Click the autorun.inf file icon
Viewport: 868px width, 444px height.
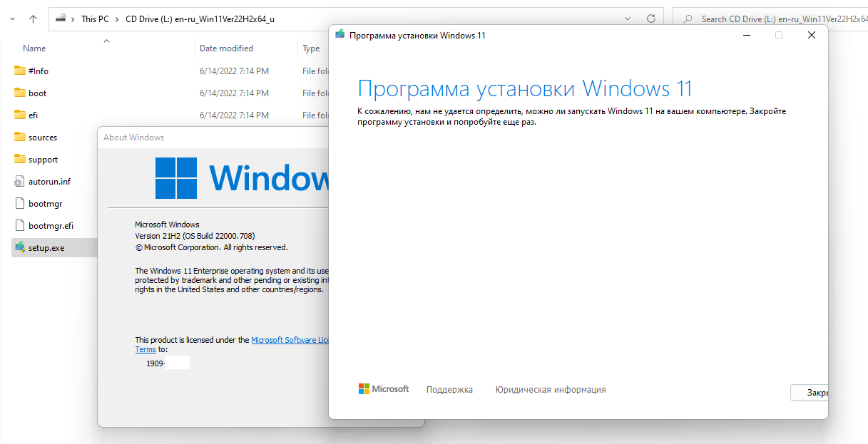click(20, 181)
